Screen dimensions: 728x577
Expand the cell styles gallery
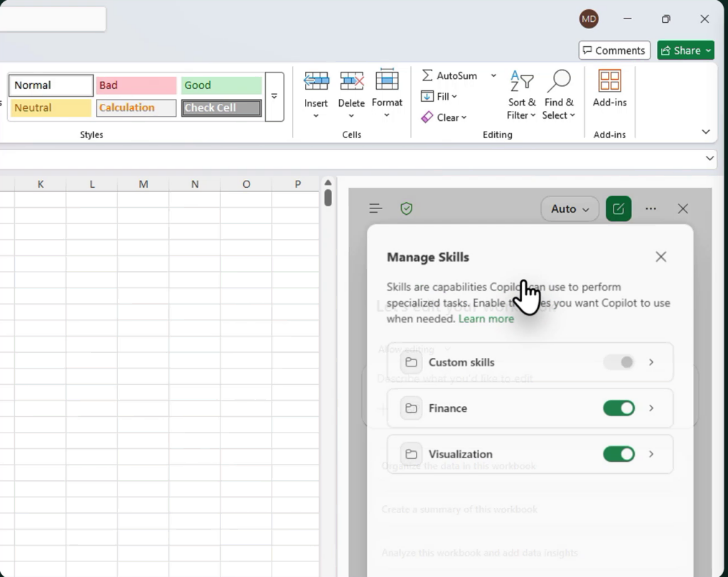[274, 97]
